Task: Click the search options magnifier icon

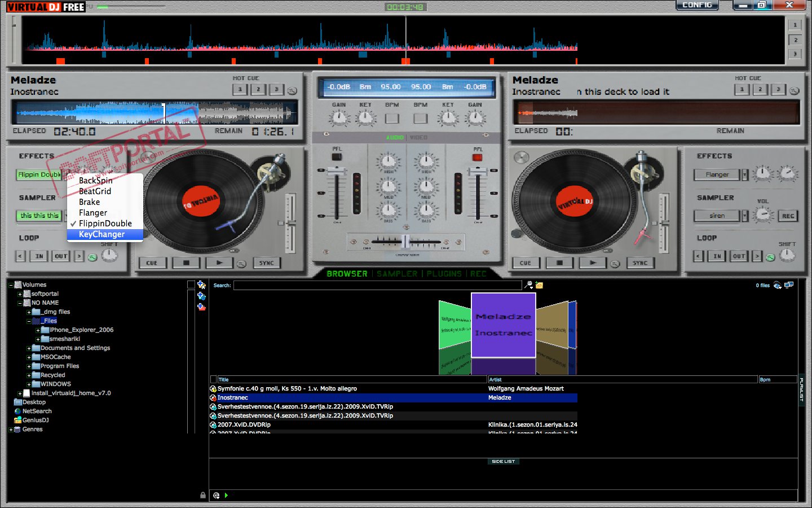Action: (528, 285)
